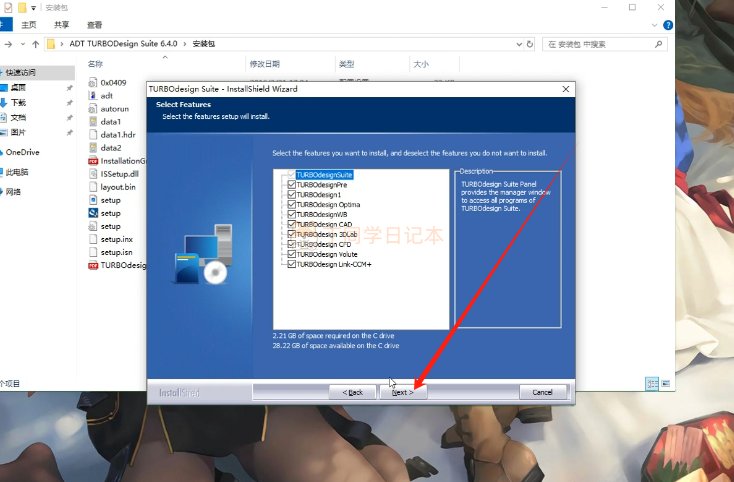Viewport: 734px width, 482px height.
Task: Uncheck TURBOdesignPre feature
Action: [292, 184]
